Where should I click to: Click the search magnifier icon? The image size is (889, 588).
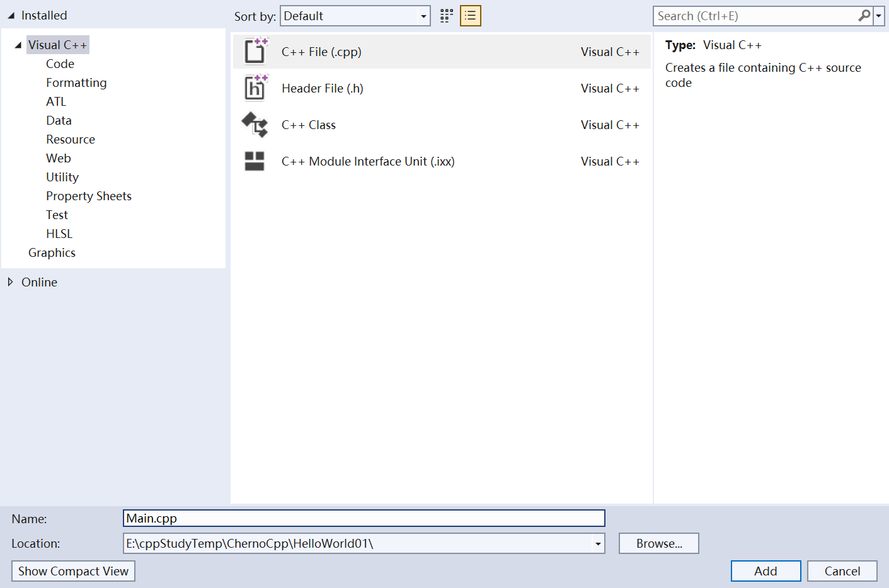(x=864, y=16)
